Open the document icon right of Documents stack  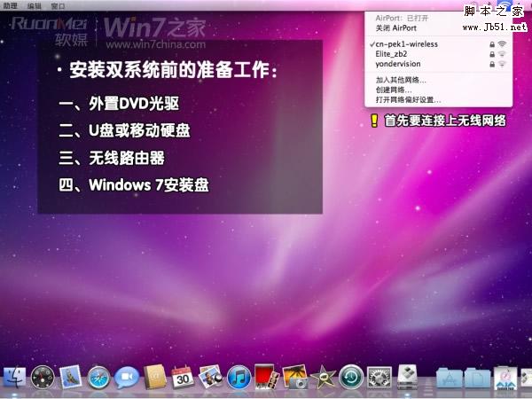pyautogui.click(x=505, y=378)
